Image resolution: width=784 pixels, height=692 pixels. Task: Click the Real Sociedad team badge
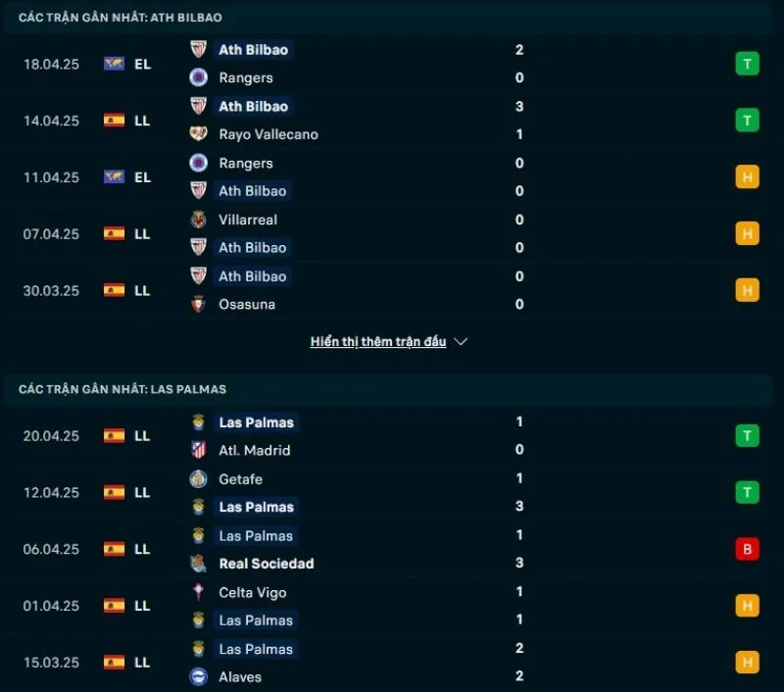(198, 564)
